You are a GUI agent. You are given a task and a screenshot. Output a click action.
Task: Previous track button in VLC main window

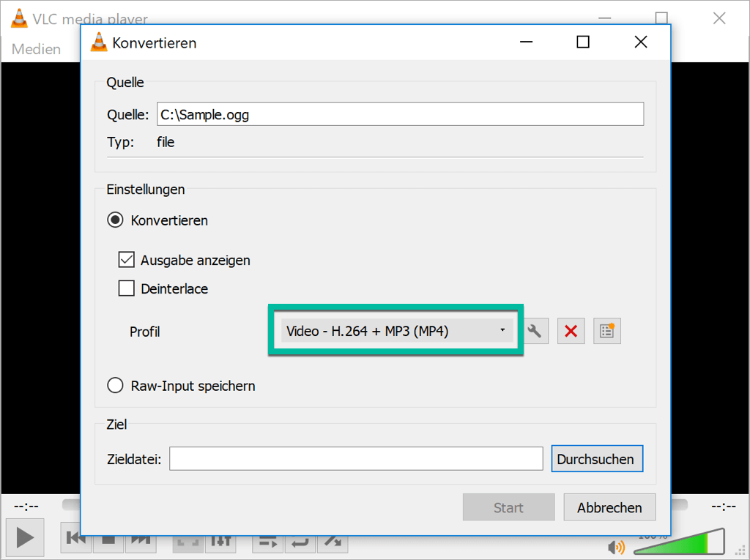click(x=75, y=540)
